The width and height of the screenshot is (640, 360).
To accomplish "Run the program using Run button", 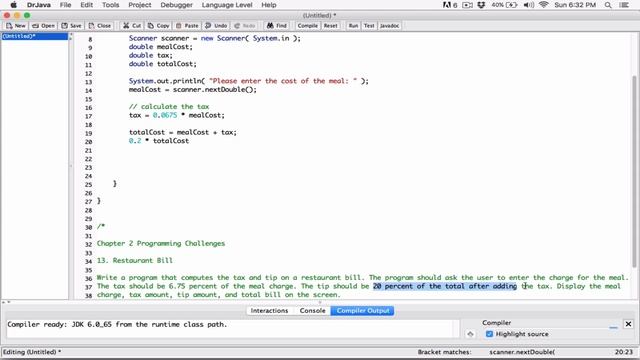I will [353, 26].
